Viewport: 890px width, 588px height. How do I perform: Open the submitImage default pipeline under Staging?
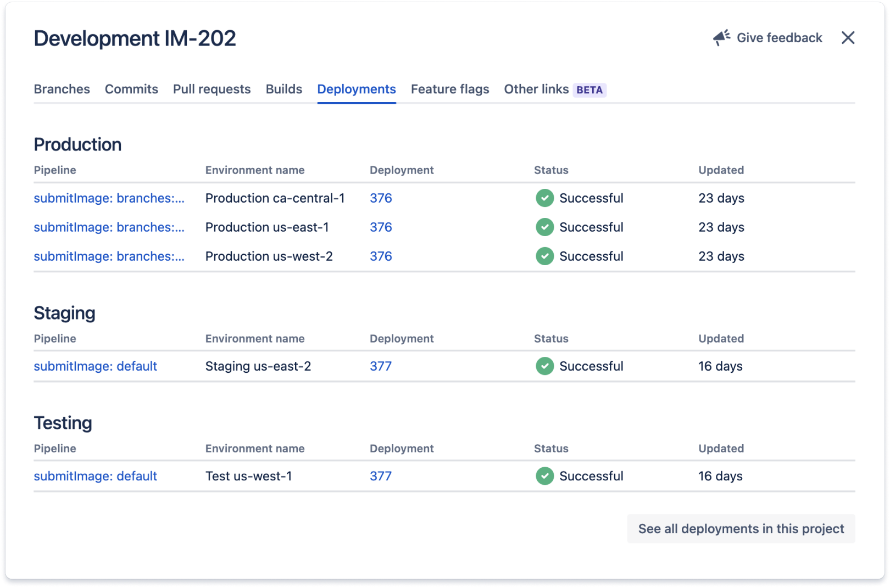tap(95, 366)
